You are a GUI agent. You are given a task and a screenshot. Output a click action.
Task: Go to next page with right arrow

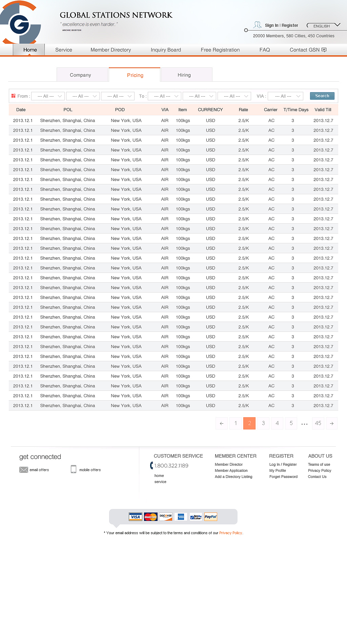[332, 423]
